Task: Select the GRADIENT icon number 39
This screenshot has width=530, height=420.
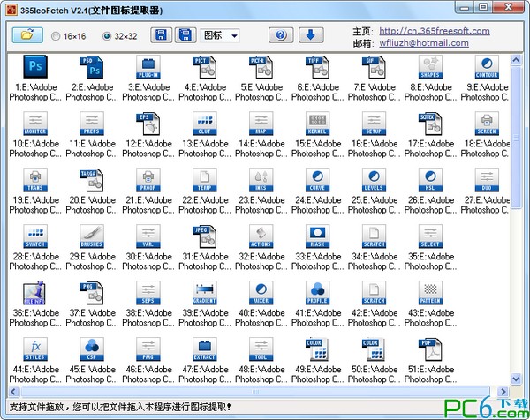Action: coord(205,292)
